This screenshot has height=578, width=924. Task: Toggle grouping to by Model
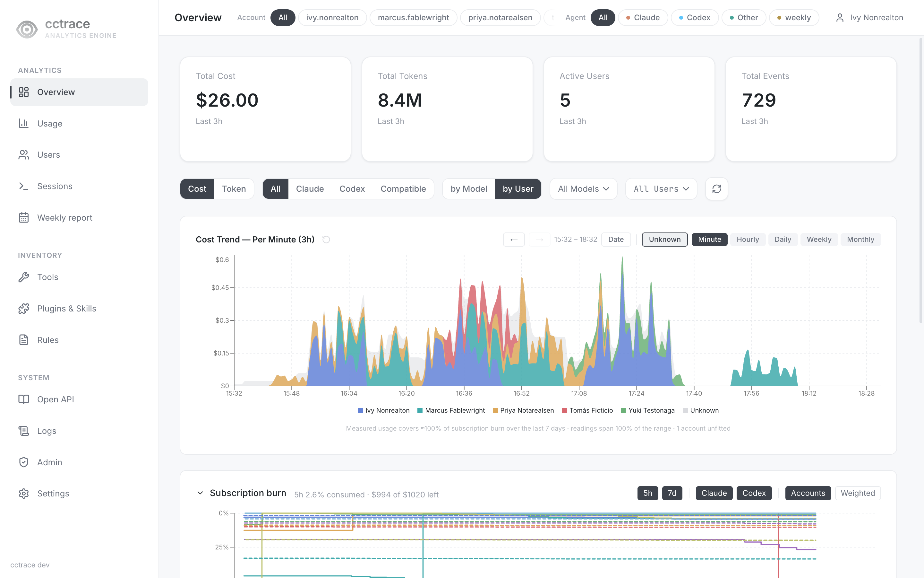click(469, 189)
